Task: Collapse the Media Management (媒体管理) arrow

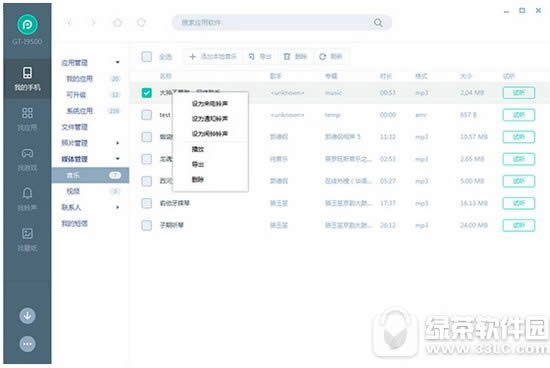Action: point(118,159)
